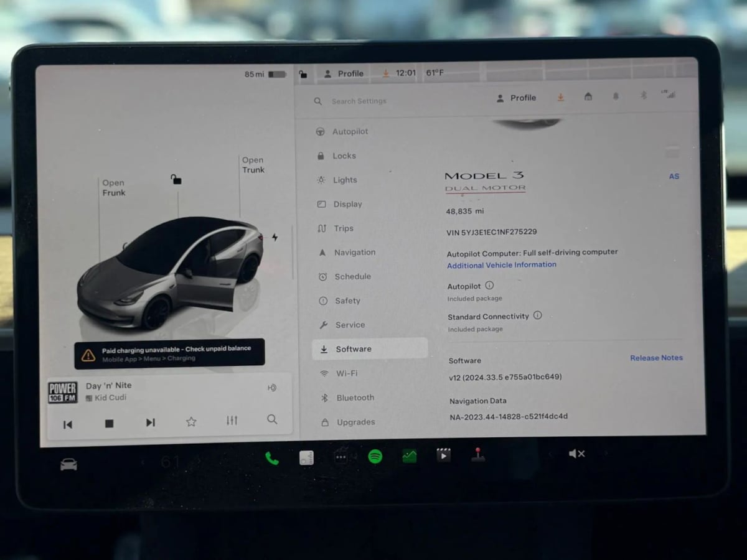Search media with the magnifier icon
The height and width of the screenshot is (560, 747).
(272, 419)
